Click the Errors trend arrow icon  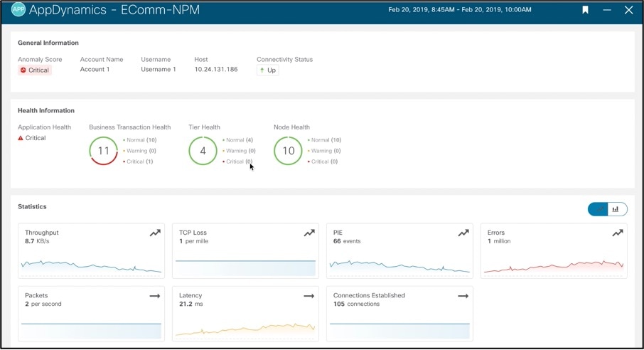tap(618, 233)
